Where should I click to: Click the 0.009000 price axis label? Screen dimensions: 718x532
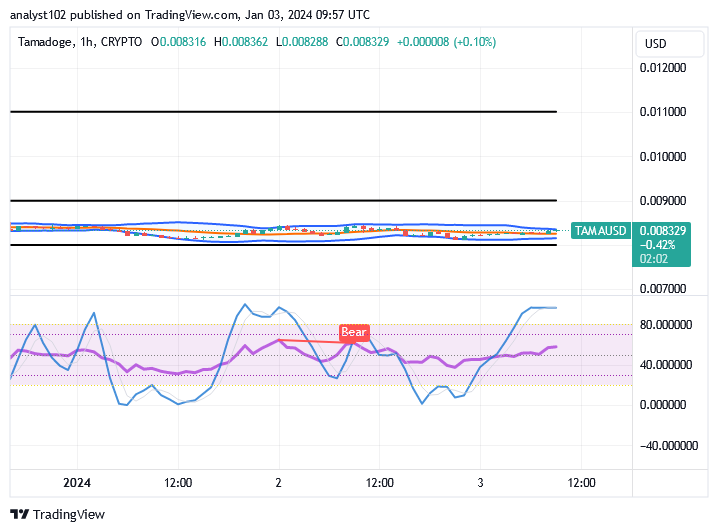point(663,201)
